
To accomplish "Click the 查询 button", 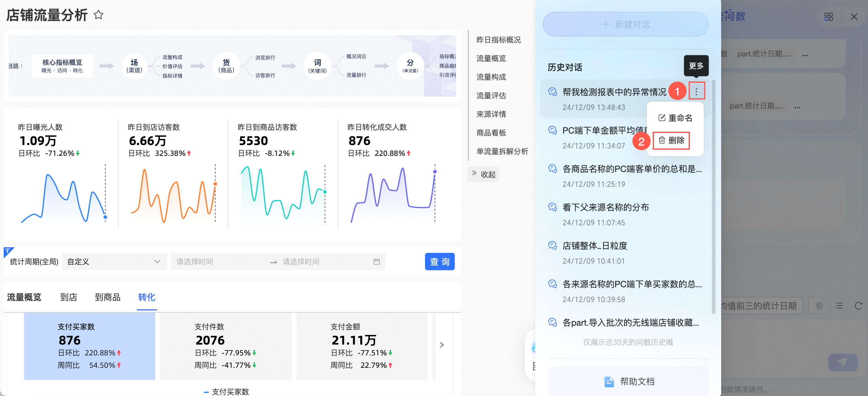I will (x=439, y=262).
